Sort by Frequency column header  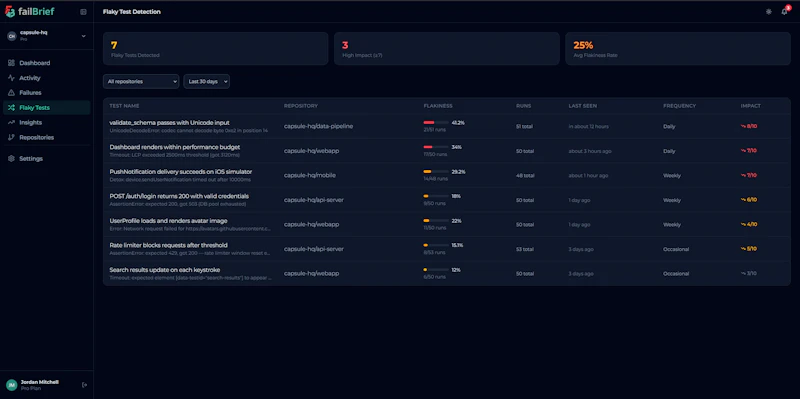680,106
